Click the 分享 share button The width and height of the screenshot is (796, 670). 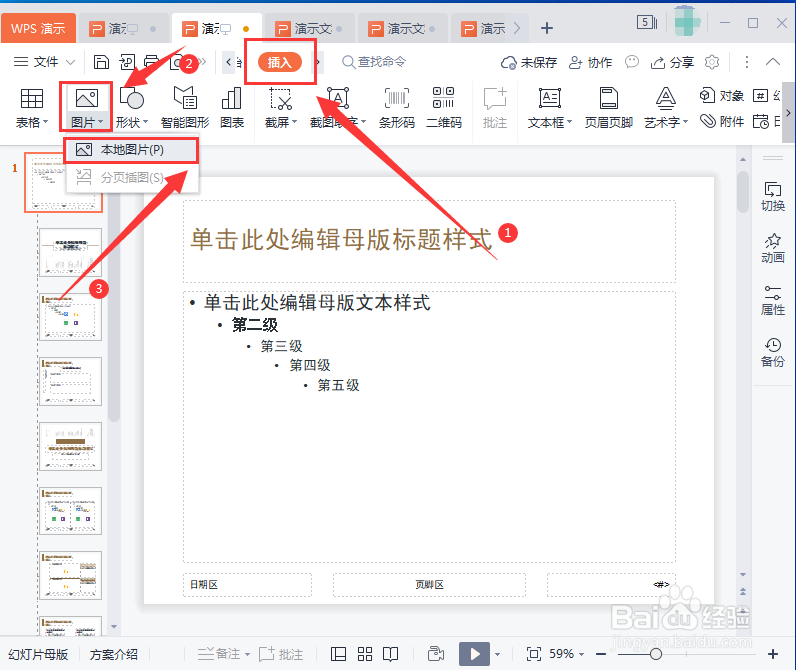click(x=672, y=62)
